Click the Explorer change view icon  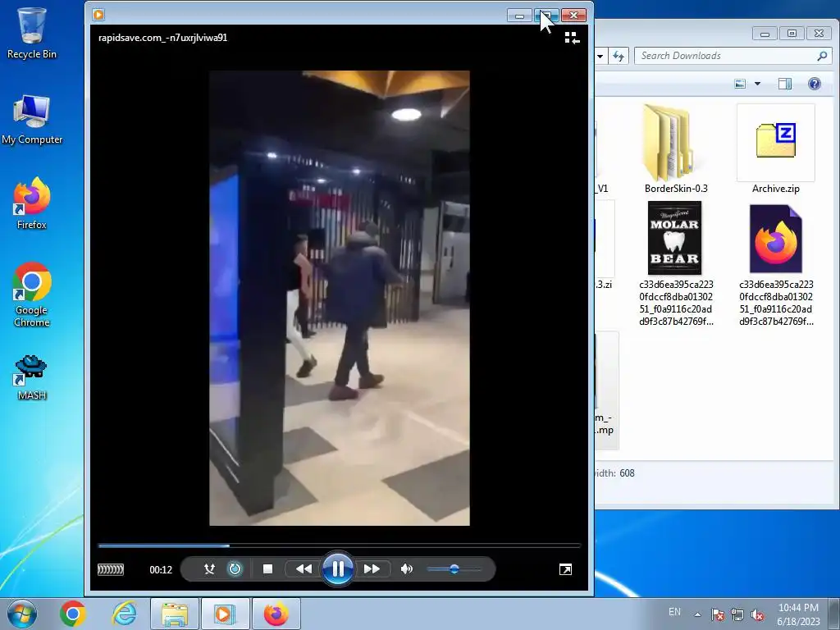pos(740,84)
